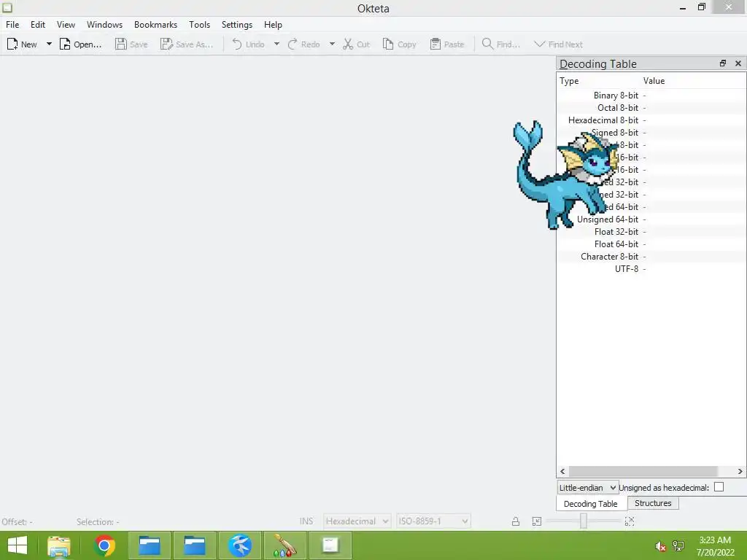The width and height of the screenshot is (747, 560).
Task: Expand the Redo history dropdown arrow
Action: click(x=332, y=44)
